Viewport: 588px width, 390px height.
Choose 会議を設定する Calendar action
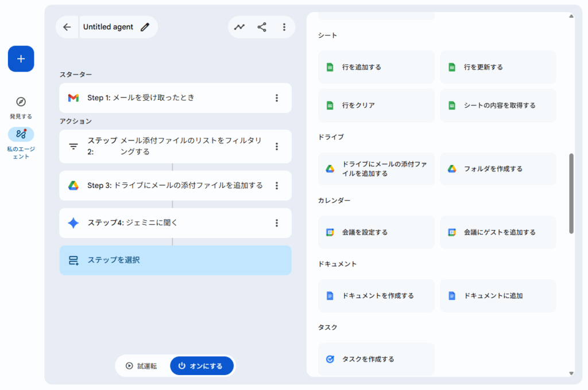coord(376,232)
